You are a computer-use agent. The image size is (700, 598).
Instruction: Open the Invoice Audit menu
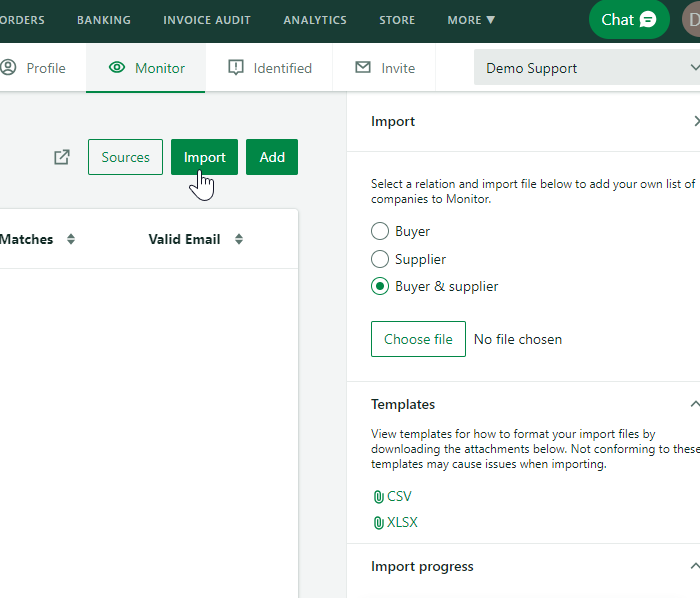point(207,20)
